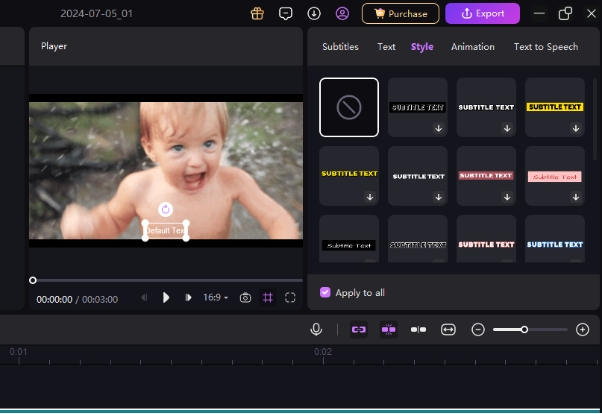Switch to the Subtitles tab
Viewport: 602px width, 414px height.
(340, 47)
